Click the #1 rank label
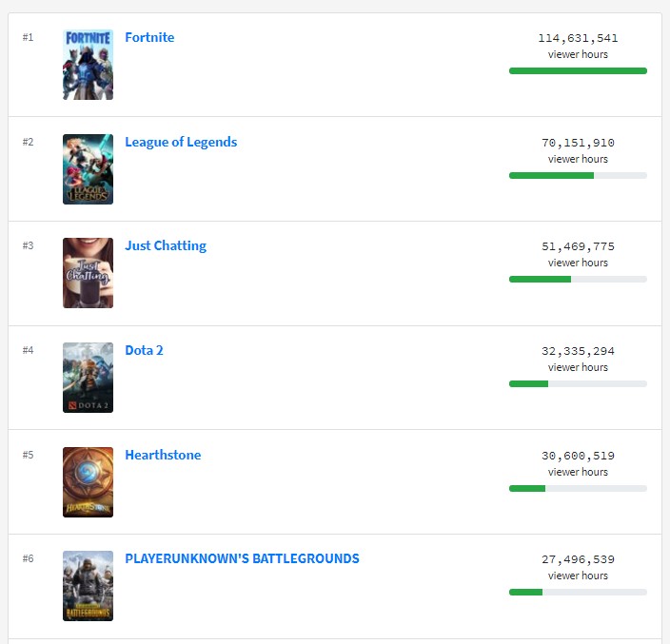 point(29,38)
